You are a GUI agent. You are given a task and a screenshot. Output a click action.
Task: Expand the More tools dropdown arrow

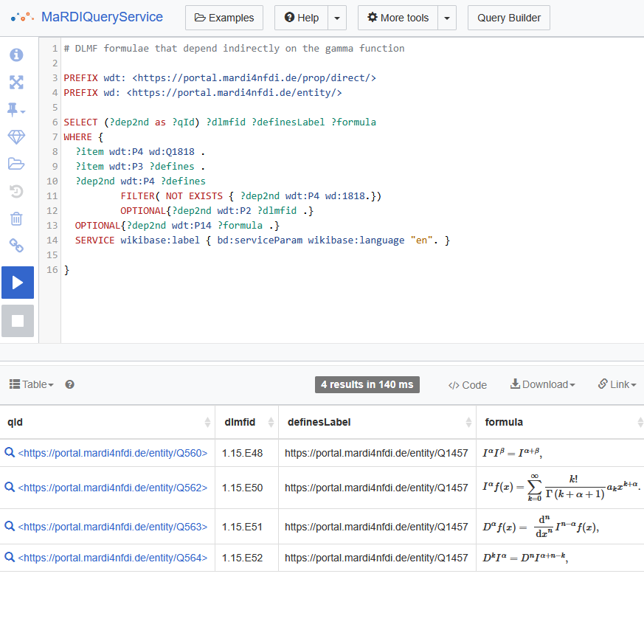(x=447, y=18)
